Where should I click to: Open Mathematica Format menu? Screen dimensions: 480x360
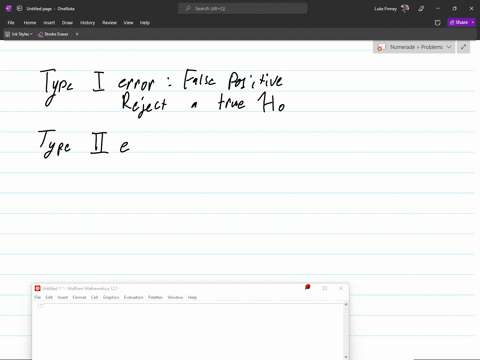79,297
